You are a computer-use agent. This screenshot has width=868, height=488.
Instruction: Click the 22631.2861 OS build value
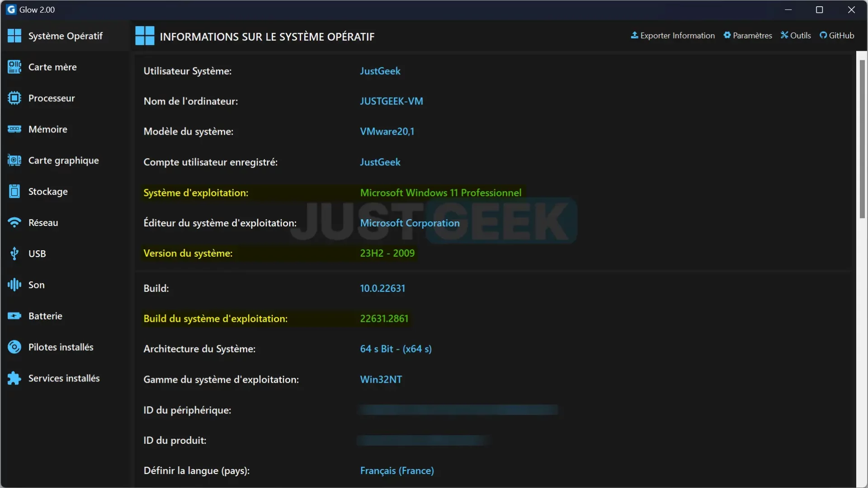[384, 319]
